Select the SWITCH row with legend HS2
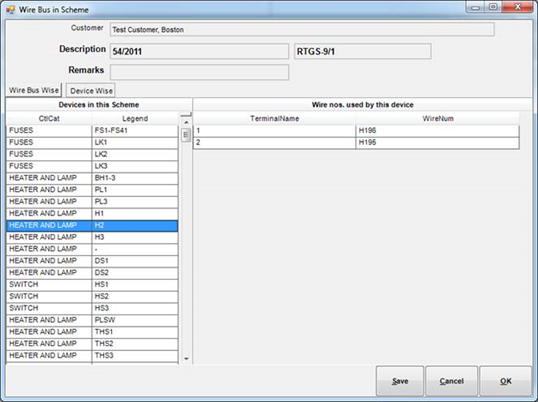Screen dimensions: 538x402 pyautogui.click(x=92, y=296)
